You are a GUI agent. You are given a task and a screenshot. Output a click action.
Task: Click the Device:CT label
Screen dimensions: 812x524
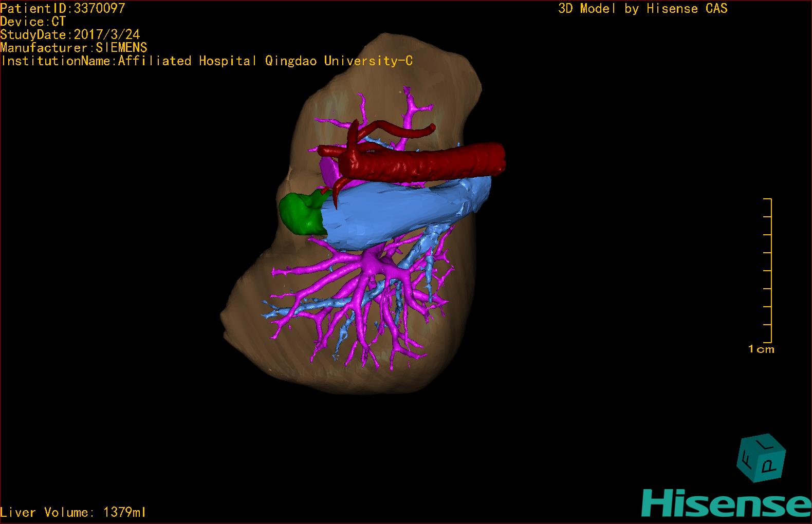(x=33, y=22)
